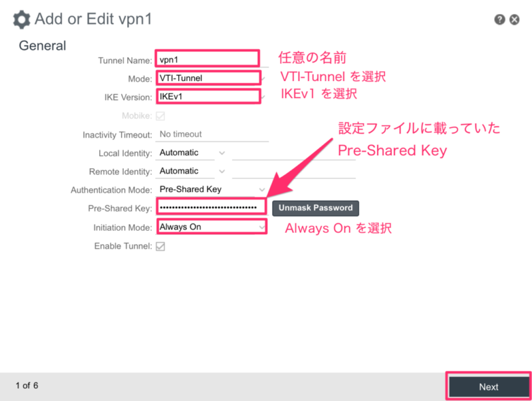Click the General section heading
This screenshot has height=401, width=532.
[x=43, y=45]
